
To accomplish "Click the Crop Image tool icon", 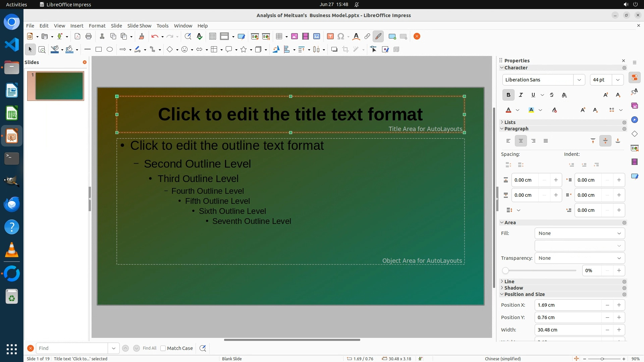I will 345,50.
